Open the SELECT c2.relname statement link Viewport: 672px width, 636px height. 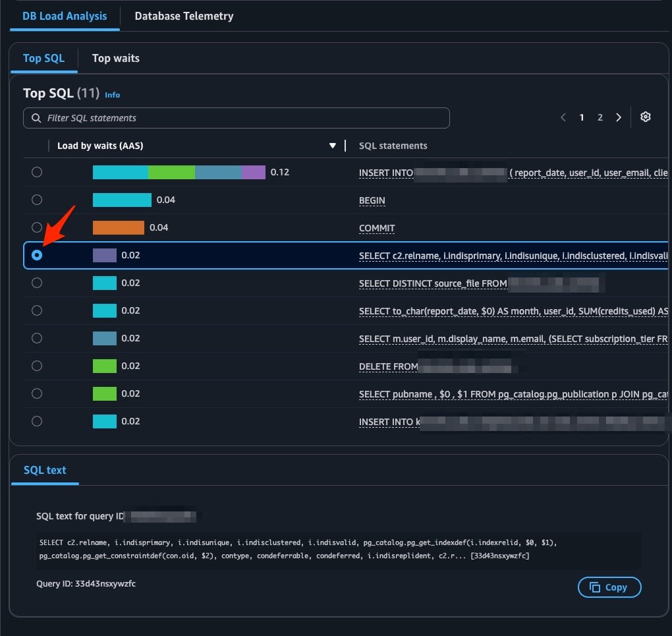(x=513, y=256)
